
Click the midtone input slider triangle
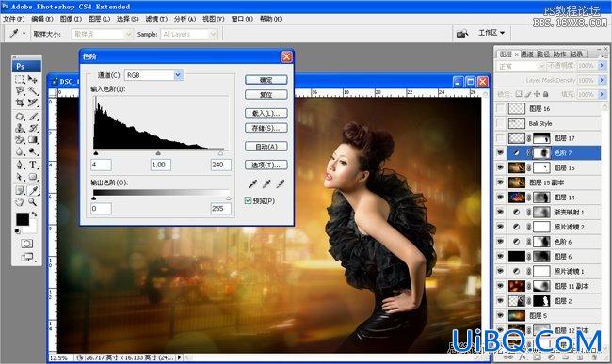click(158, 153)
